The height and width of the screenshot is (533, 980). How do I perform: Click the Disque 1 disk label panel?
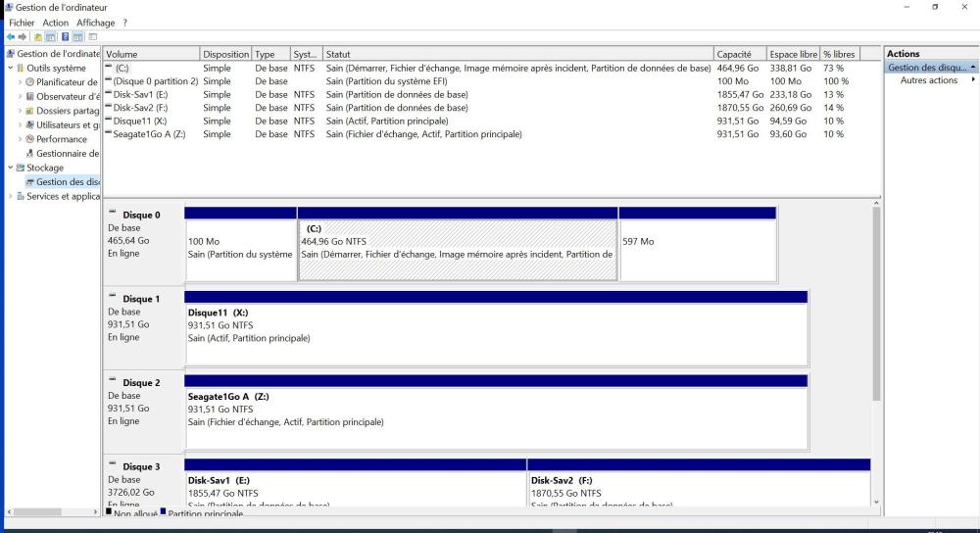tap(144, 328)
